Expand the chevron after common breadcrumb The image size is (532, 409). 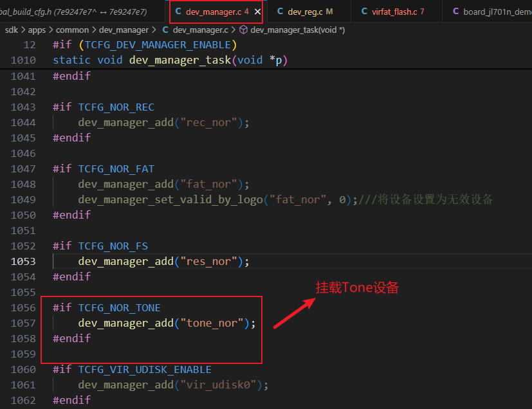(x=94, y=30)
